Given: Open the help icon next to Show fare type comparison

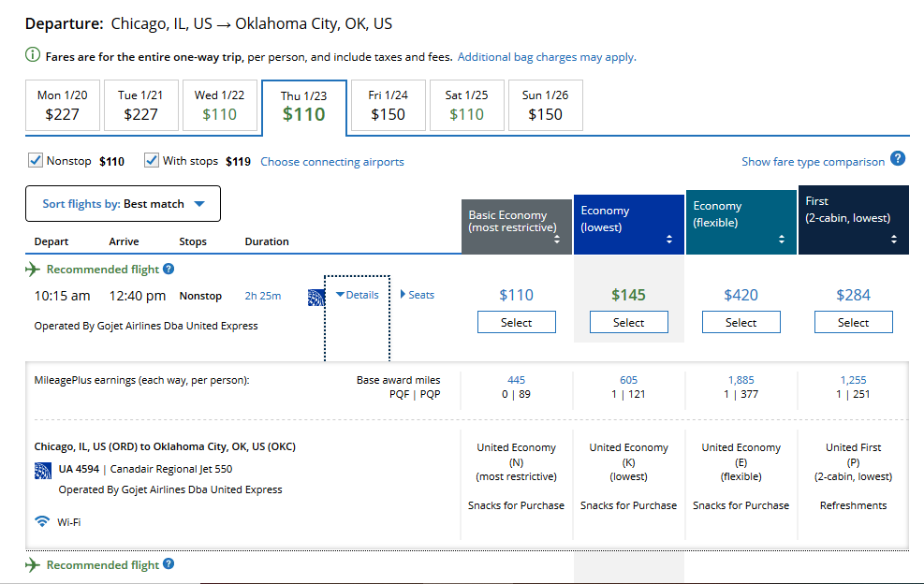Looking at the screenshot, I should pos(898,158).
